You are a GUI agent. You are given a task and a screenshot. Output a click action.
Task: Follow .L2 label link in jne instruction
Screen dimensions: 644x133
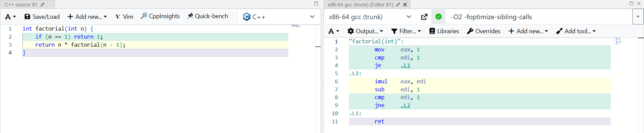pyautogui.click(x=405, y=105)
